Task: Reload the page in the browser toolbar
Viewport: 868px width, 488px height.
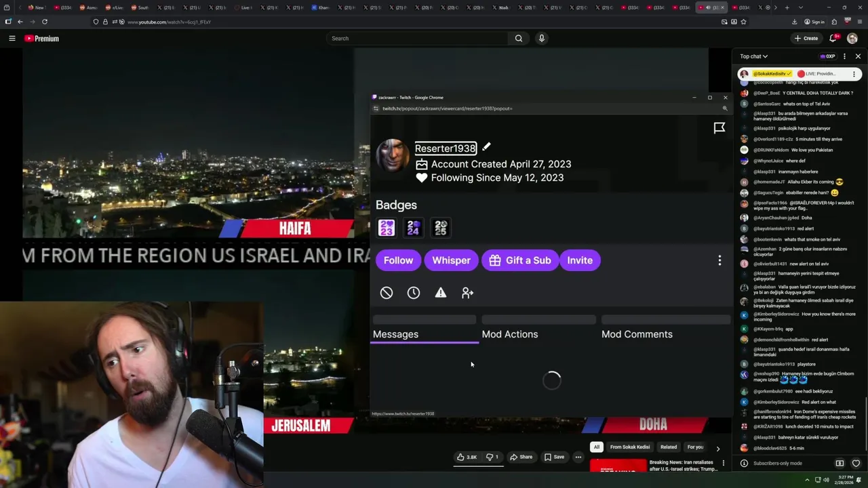Action: coord(45,22)
